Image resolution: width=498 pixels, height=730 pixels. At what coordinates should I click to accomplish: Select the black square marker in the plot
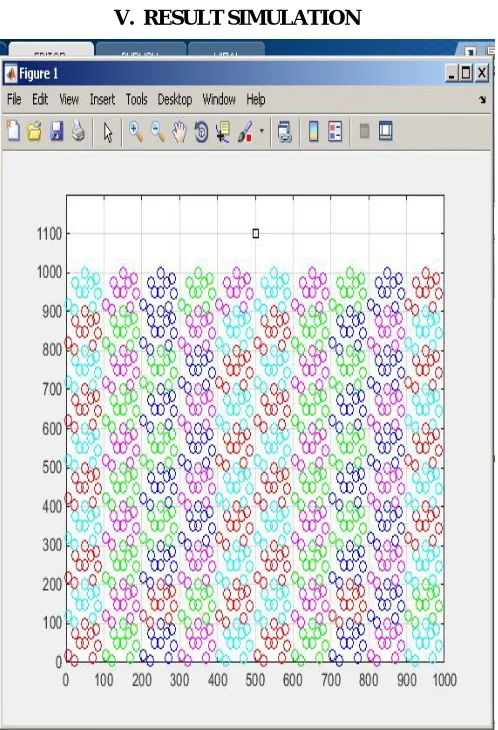(x=256, y=233)
